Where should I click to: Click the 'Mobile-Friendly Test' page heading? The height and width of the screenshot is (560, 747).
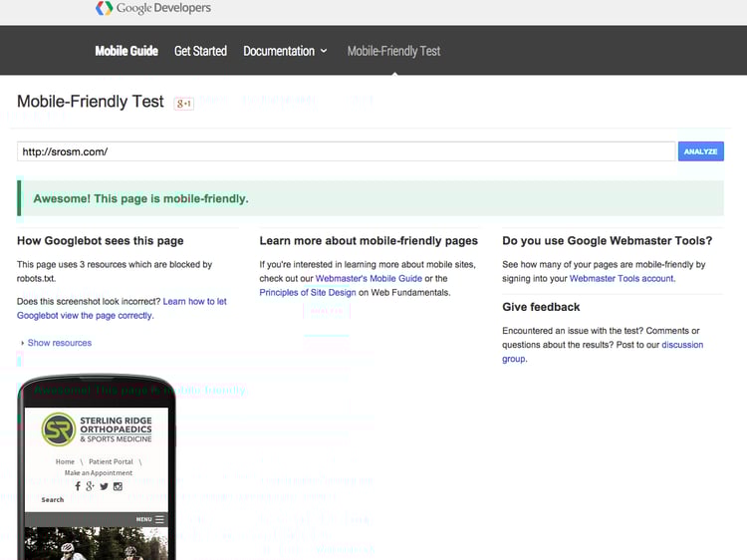point(90,102)
